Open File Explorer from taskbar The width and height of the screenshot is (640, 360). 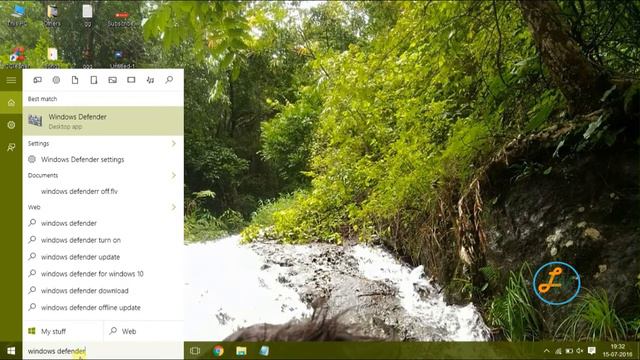[x=241, y=351]
